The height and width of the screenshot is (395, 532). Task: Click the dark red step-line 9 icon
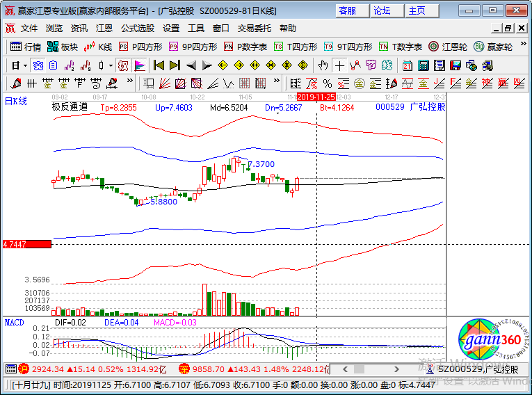[86, 65]
